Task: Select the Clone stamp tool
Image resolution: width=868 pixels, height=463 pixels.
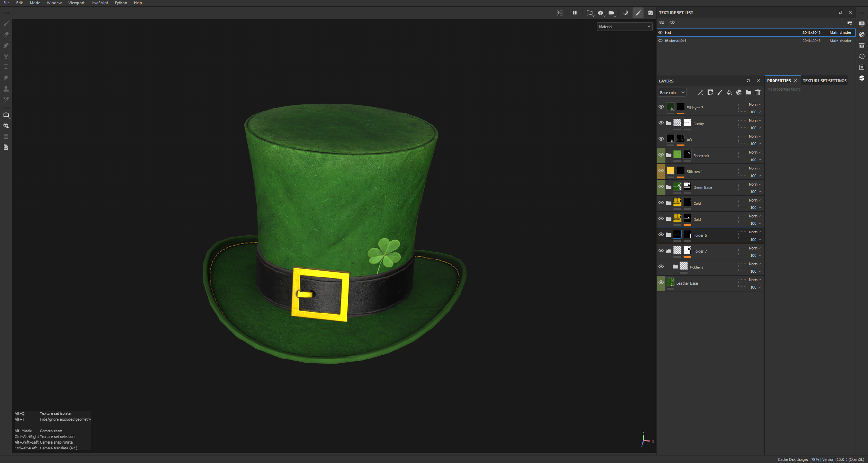Action: 6,89
